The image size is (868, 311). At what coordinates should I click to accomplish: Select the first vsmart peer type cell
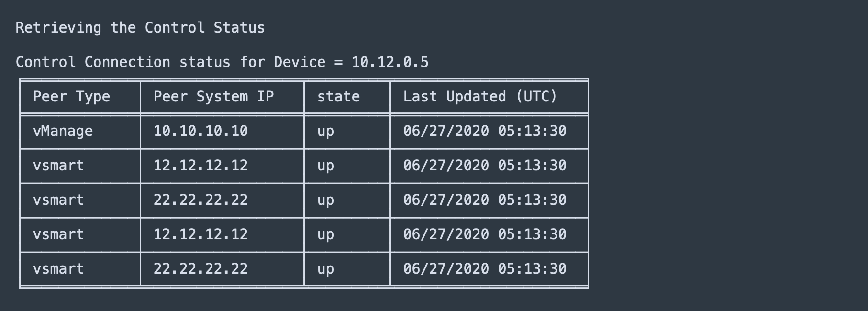[x=58, y=166]
